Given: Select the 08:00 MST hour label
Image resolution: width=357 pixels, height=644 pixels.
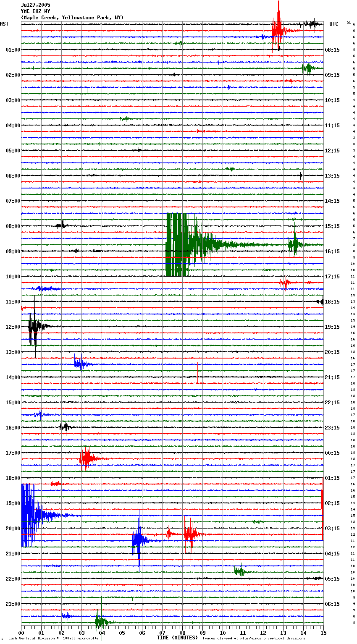Looking at the screenshot, I should pyautogui.click(x=13, y=226).
